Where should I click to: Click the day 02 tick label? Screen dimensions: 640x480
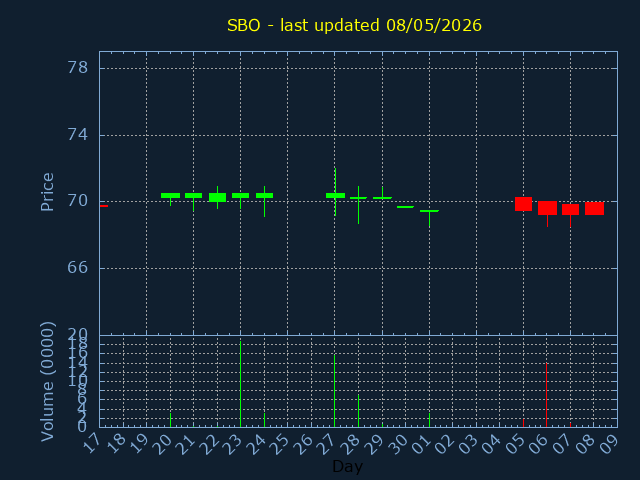(444, 443)
